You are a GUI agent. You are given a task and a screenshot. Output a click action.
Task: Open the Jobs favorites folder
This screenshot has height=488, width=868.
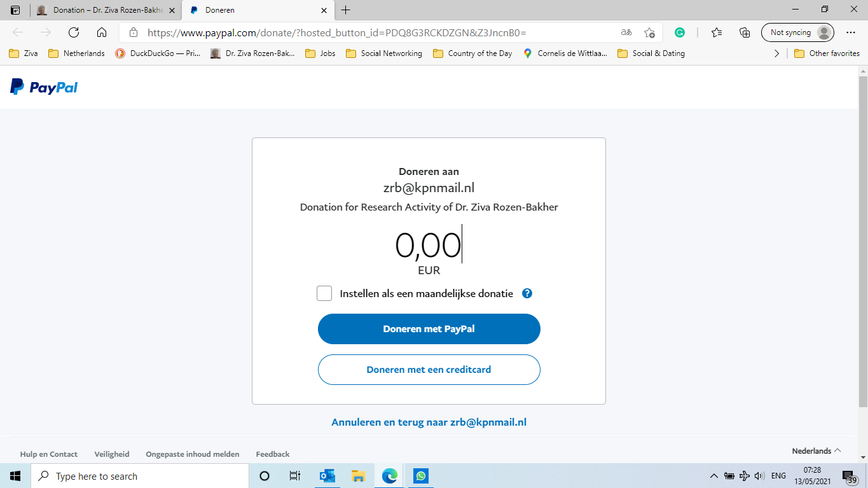click(x=320, y=53)
